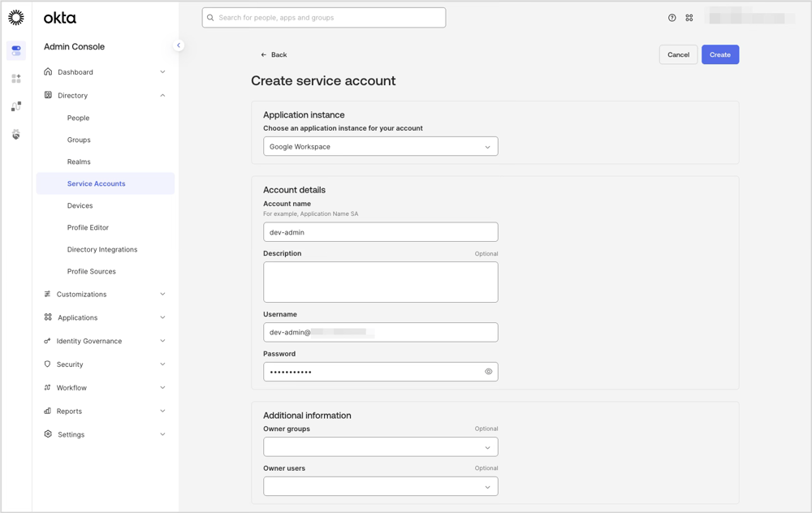Open the Application instance dropdown showing Google Workspace
812x513 pixels.
(380, 146)
